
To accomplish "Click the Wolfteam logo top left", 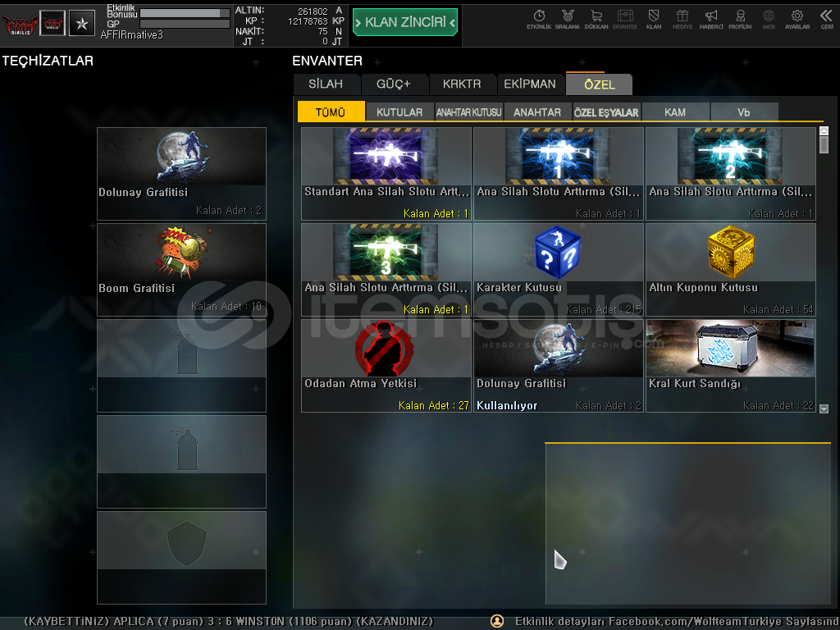I will [20, 24].
